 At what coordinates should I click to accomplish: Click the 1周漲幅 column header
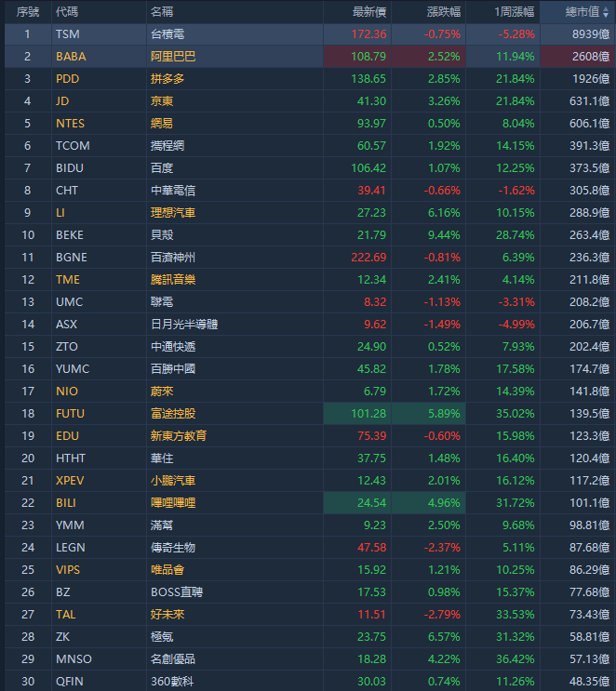(515, 12)
